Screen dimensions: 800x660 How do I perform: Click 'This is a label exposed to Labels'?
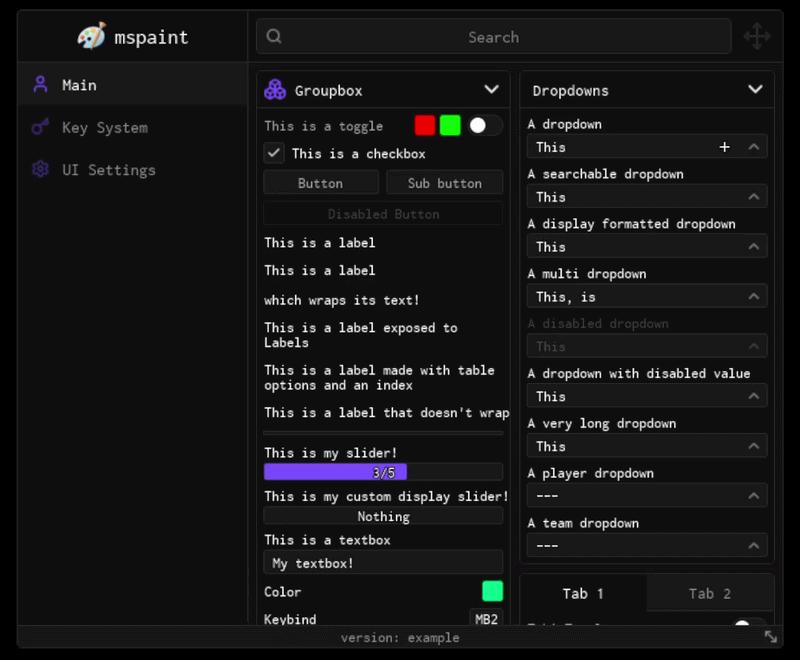361,335
